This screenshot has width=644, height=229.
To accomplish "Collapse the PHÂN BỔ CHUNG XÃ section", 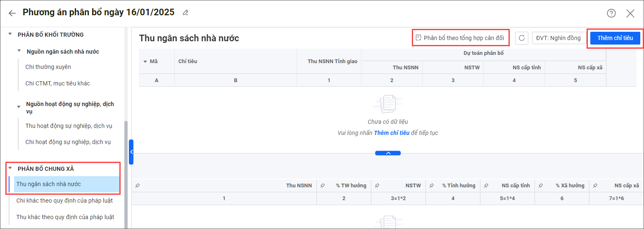I will [x=10, y=168].
